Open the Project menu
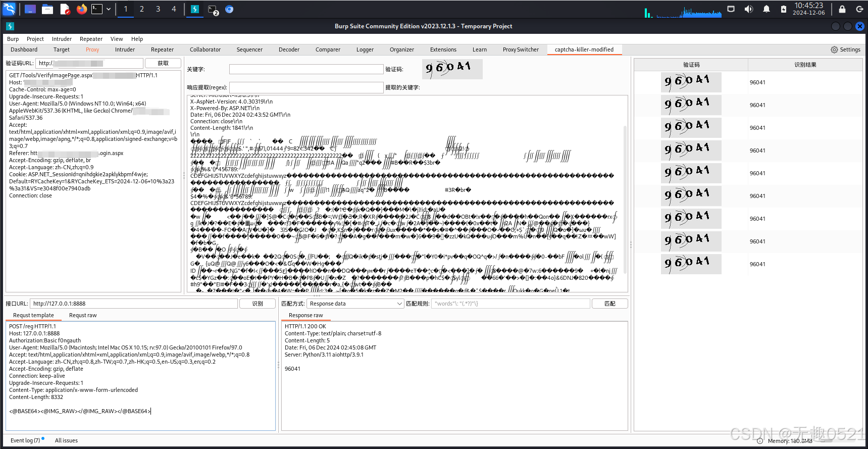Image resolution: width=868 pixels, height=449 pixels. [35, 39]
